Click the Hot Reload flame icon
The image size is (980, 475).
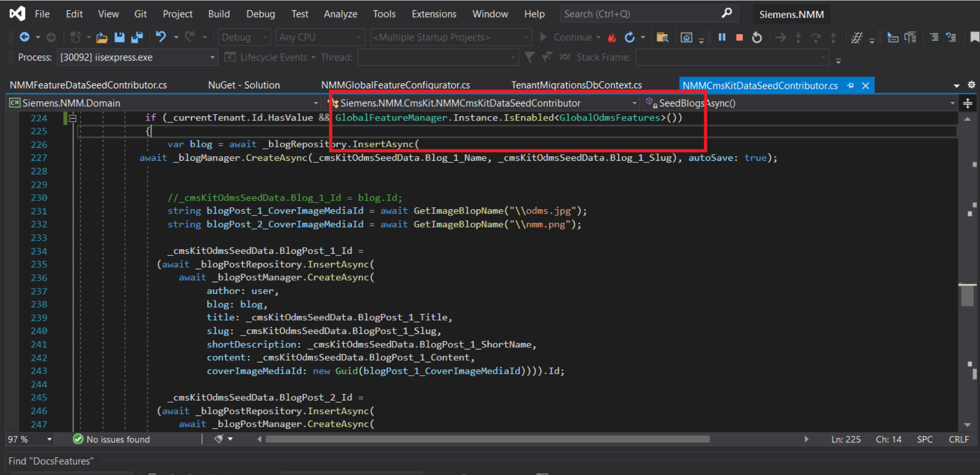click(612, 37)
